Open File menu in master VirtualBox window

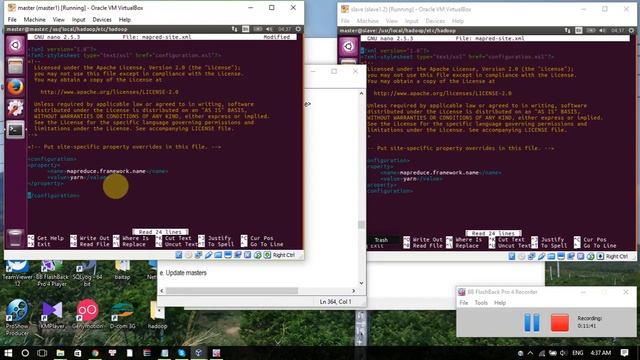(12, 19)
